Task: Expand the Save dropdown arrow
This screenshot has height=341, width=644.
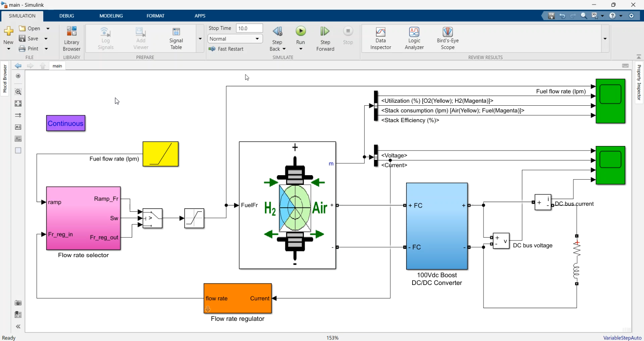Action: tap(46, 38)
